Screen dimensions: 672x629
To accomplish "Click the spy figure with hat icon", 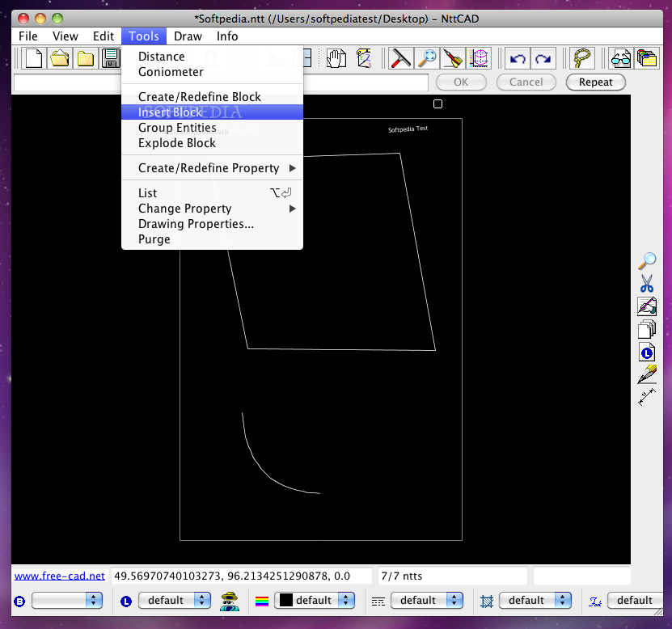I will click(x=230, y=602).
